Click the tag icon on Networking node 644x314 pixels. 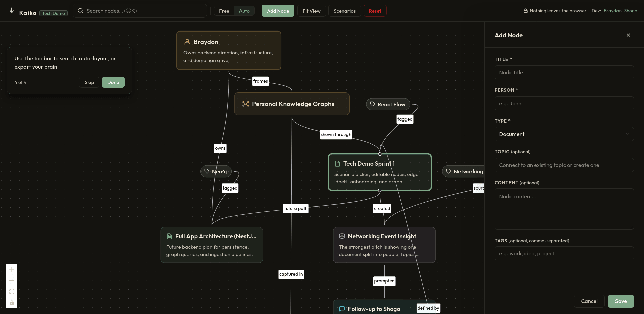(x=449, y=171)
